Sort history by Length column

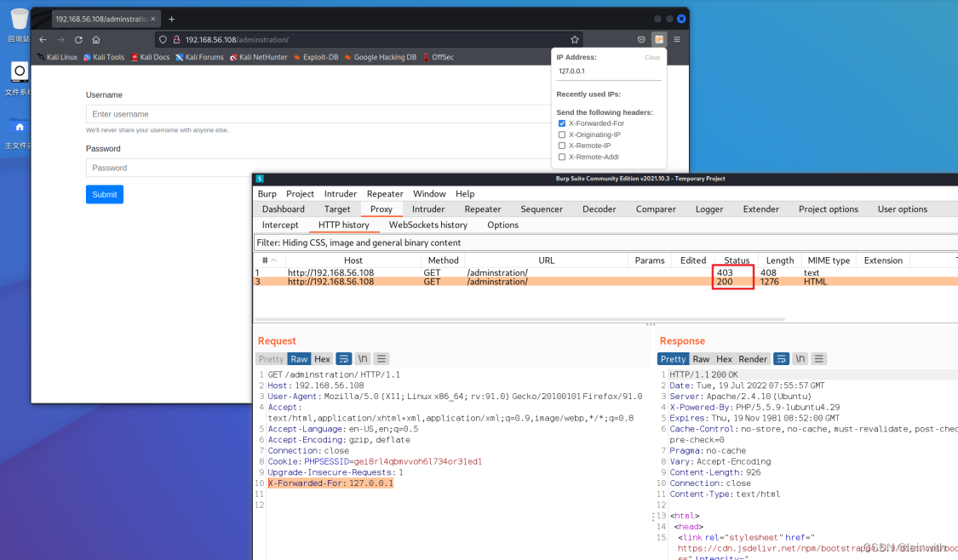pyautogui.click(x=780, y=260)
